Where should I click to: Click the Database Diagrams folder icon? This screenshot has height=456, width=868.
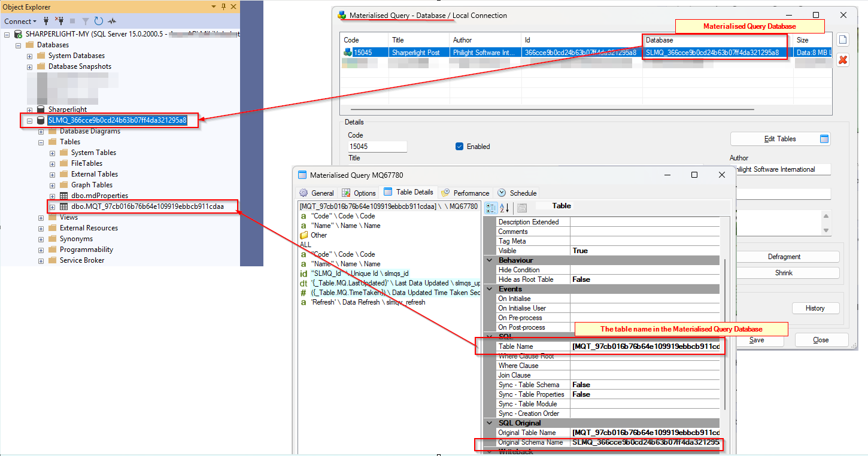(x=52, y=131)
